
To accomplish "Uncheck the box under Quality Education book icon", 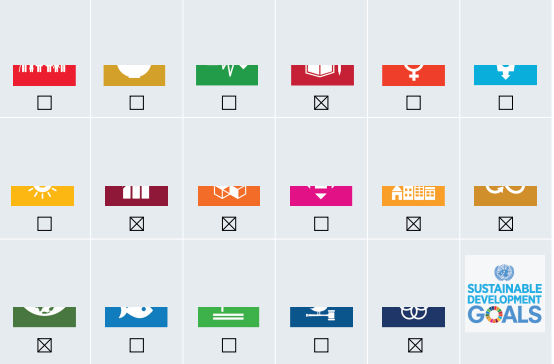I will [x=321, y=103].
